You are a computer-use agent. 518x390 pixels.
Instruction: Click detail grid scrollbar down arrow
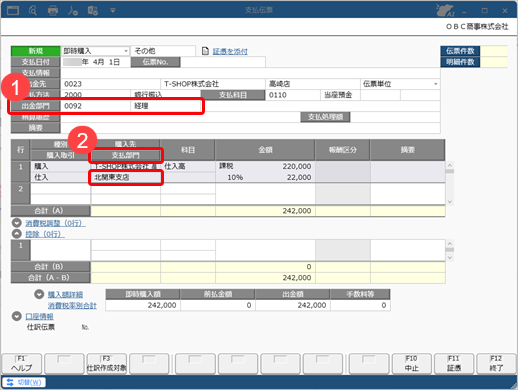pos(450,202)
